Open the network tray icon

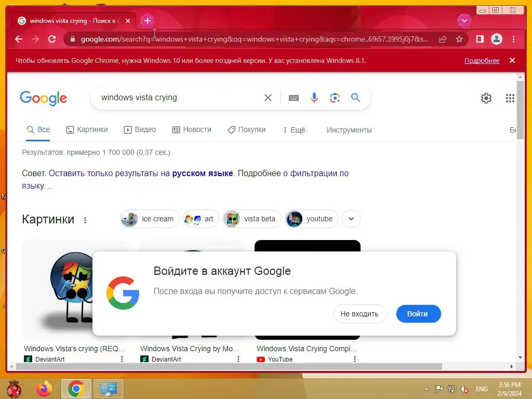click(452, 389)
